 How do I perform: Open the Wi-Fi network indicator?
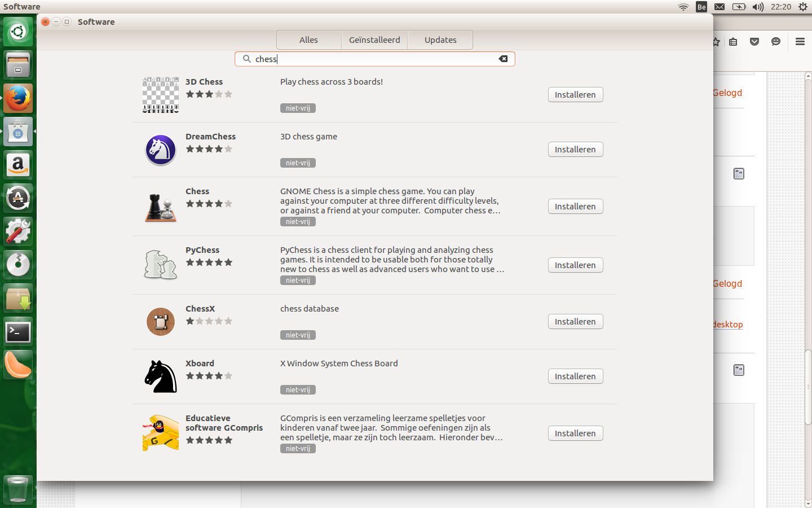click(x=683, y=7)
